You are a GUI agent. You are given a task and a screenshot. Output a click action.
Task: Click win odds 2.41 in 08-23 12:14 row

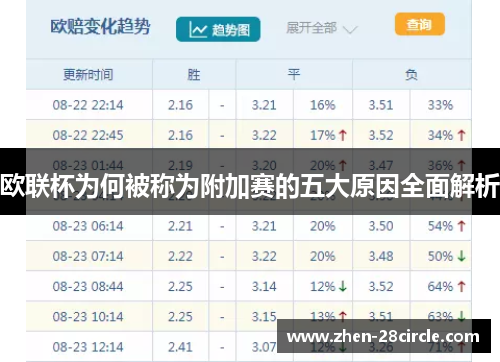click(180, 347)
